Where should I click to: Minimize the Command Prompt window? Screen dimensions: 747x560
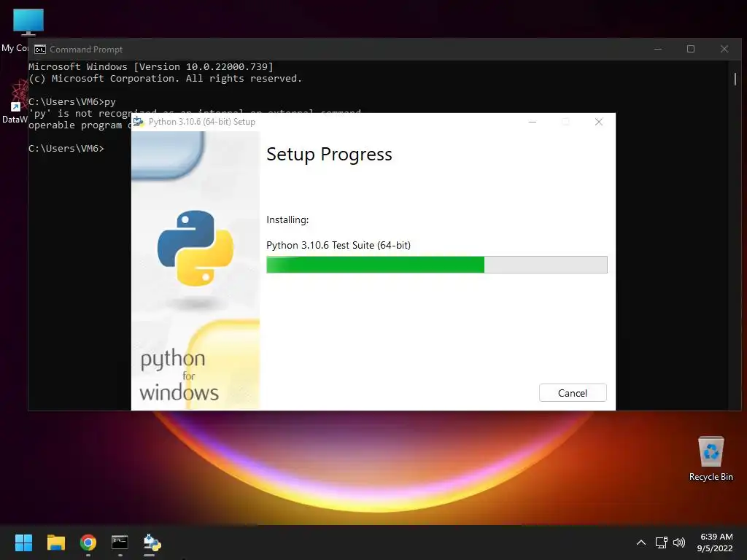[658, 49]
